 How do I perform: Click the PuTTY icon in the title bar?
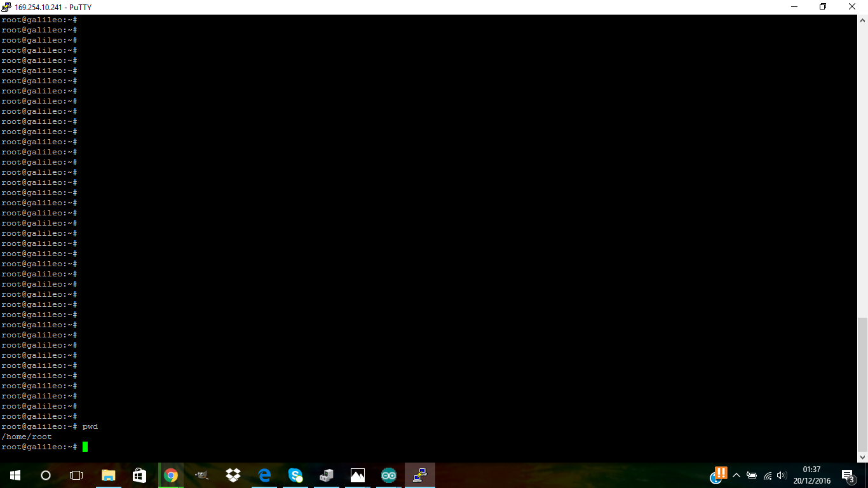(6, 7)
